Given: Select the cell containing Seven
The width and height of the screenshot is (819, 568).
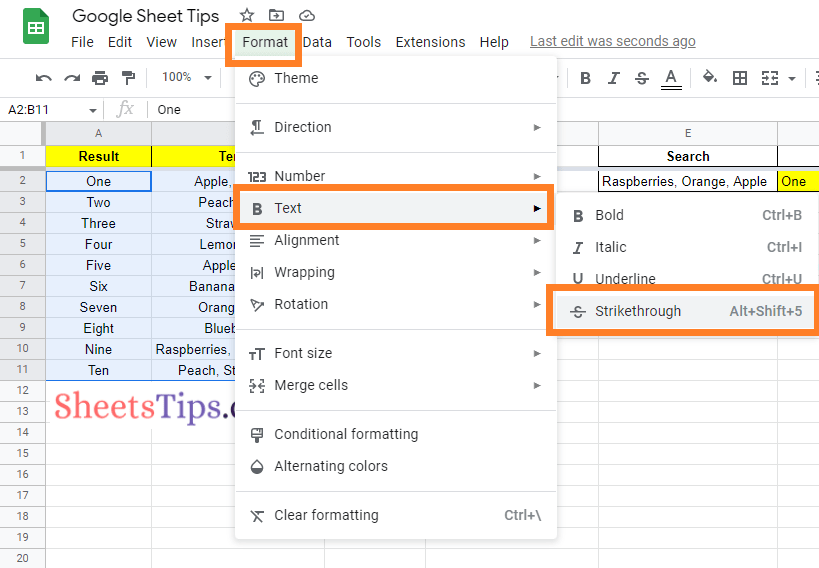Looking at the screenshot, I should click(x=99, y=307).
